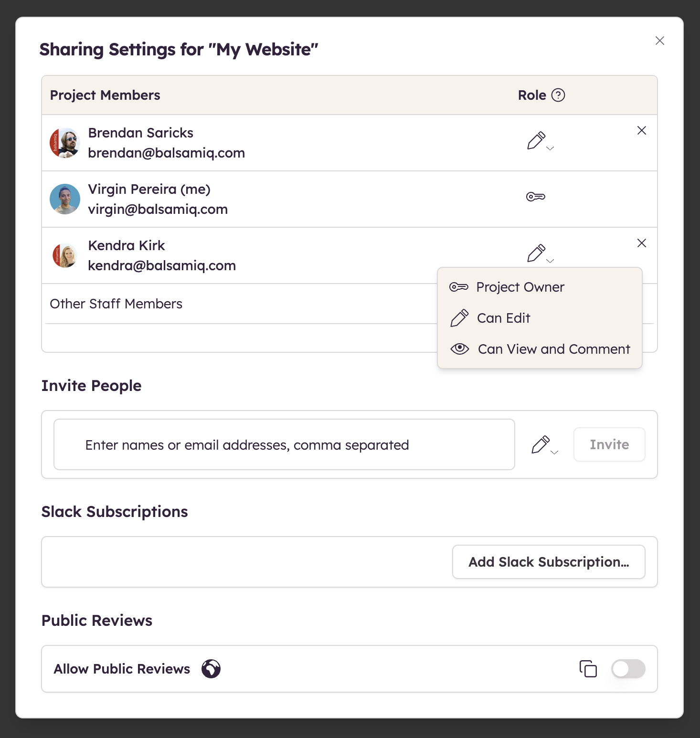Image resolution: width=700 pixels, height=738 pixels.
Task: Enable the Allow Public Reviews toggle
Action: click(x=628, y=669)
